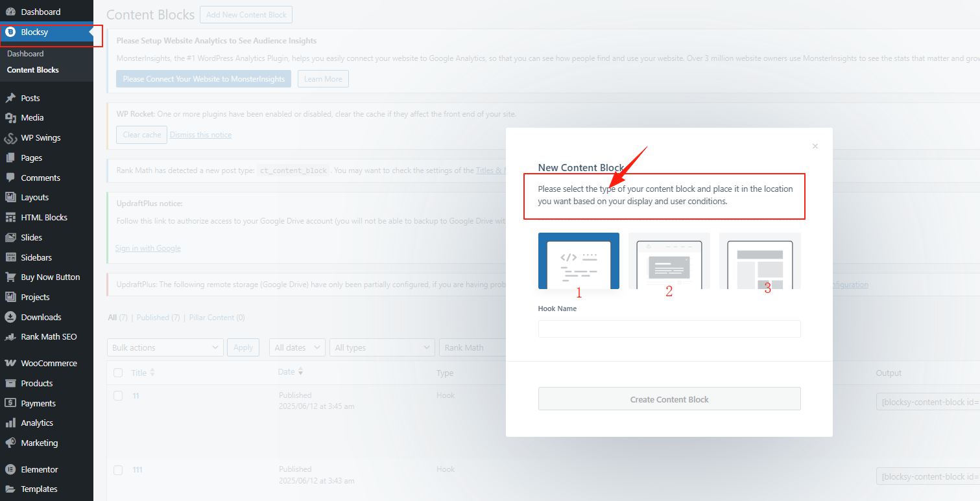Click the Learn More button
The height and width of the screenshot is (501, 980).
coord(323,79)
